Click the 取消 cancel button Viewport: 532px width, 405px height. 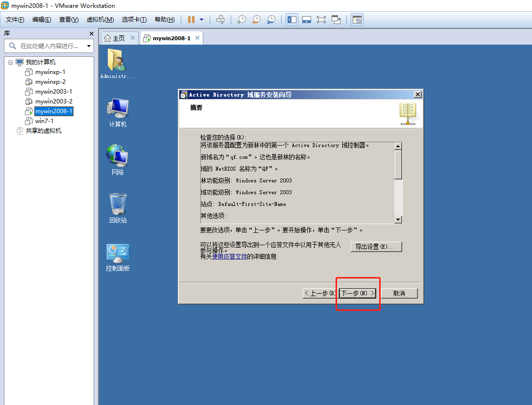(399, 293)
